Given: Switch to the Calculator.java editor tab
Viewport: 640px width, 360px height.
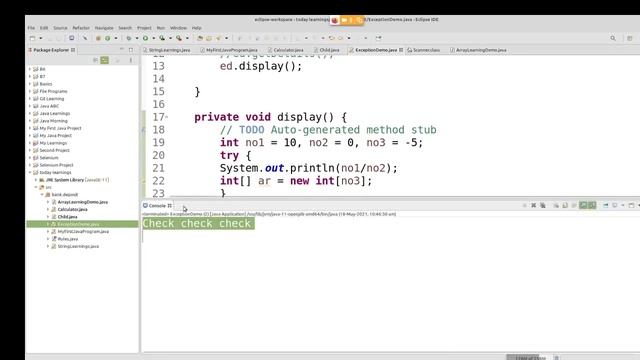Looking at the screenshot, I should pyautogui.click(x=286, y=50).
